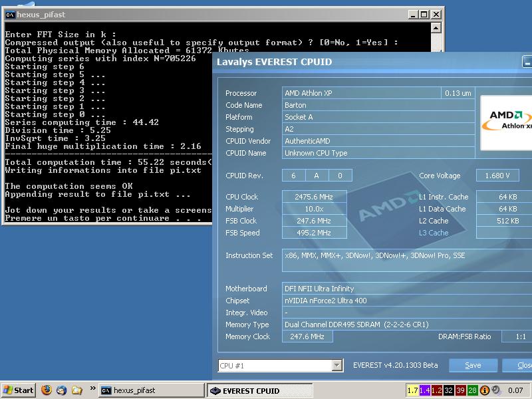Screen dimensions: 532x399
Task: Minimize the EVEREST CPUID window
Action: [527, 62]
